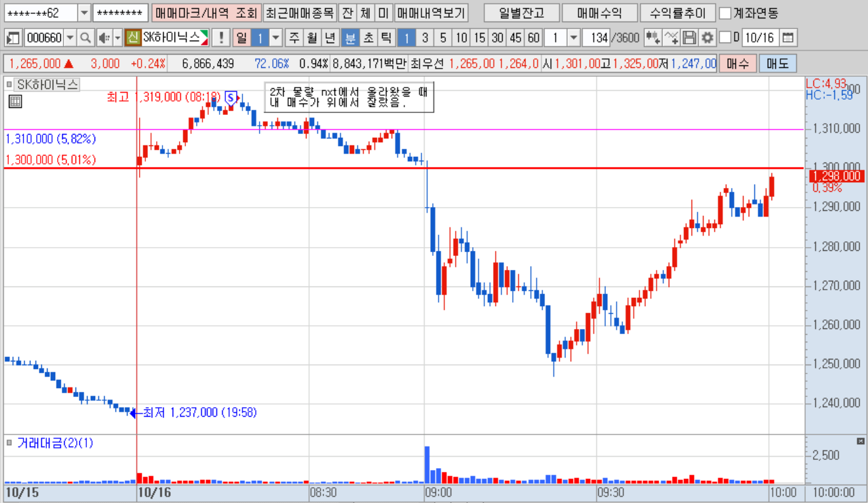Click the exclamation mark info icon
868x503 pixels.
pyautogui.click(x=221, y=38)
